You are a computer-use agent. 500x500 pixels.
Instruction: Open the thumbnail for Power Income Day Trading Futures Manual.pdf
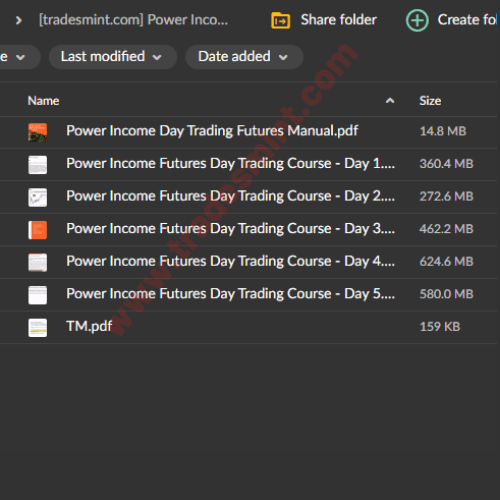click(37, 132)
